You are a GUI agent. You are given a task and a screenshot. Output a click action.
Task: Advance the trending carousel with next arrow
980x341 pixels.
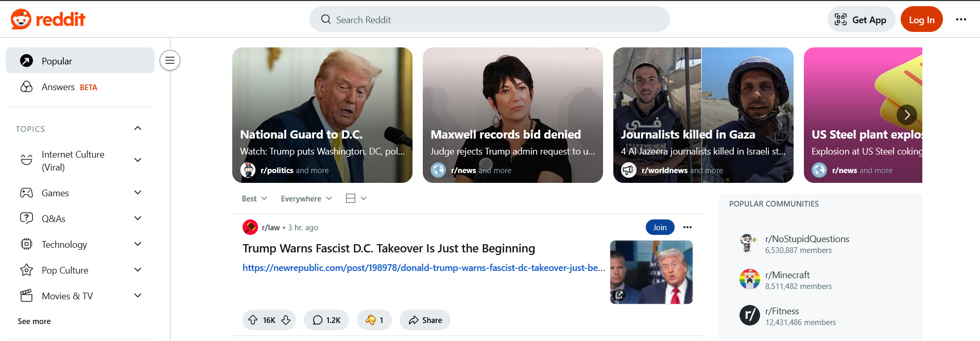pyautogui.click(x=907, y=114)
